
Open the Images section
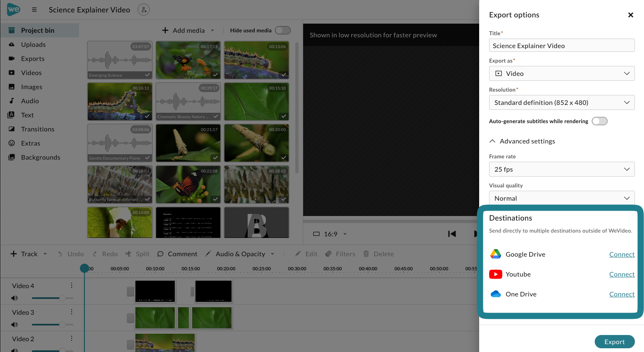click(31, 87)
